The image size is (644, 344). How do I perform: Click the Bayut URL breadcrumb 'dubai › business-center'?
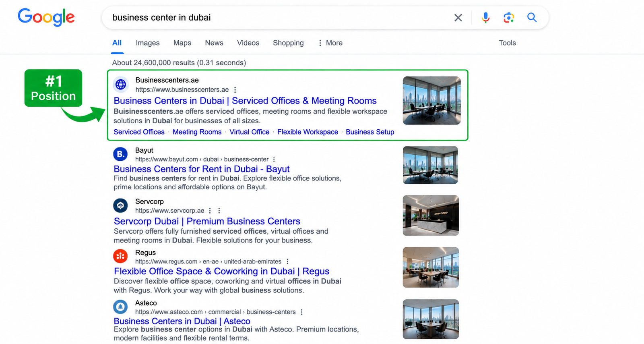coord(236,160)
